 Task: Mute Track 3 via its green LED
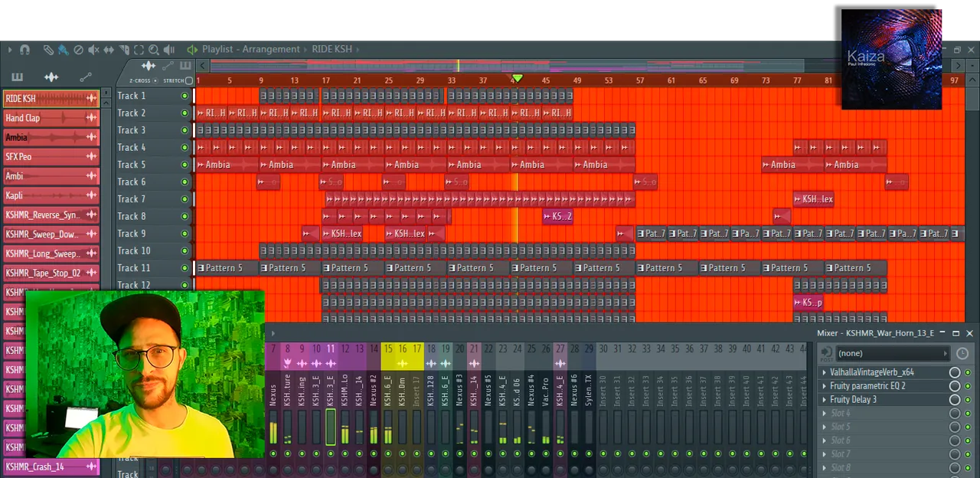click(x=185, y=130)
